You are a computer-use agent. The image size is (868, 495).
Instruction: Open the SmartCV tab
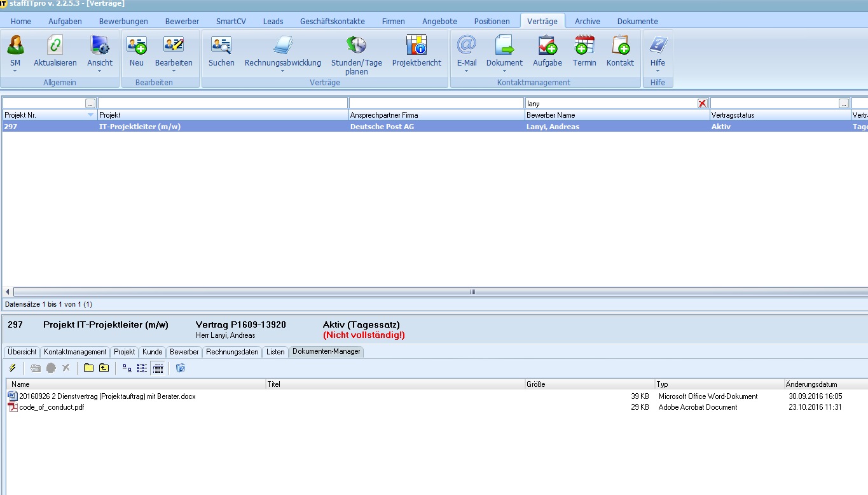231,21
